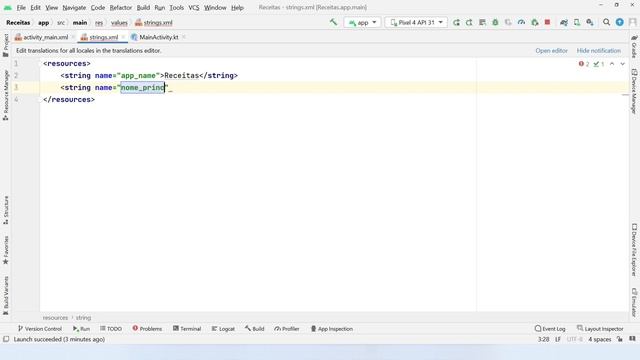640x360 pixels.
Task: Open the Tools menu
Action: 177,7
